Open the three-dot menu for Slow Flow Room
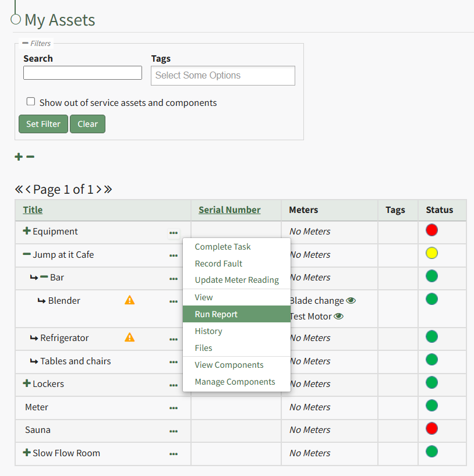The height and width of the screenshot is (476, 474). pos(174,454)
